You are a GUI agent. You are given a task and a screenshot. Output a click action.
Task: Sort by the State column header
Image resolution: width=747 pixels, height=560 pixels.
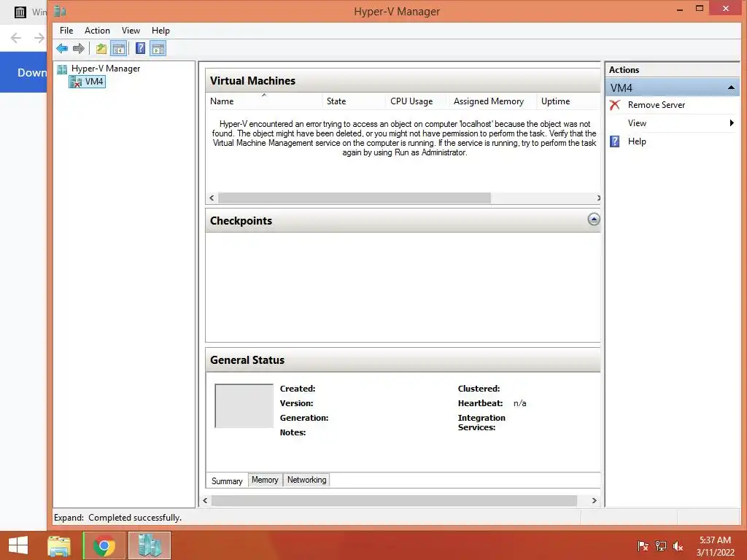click(354, 101)
